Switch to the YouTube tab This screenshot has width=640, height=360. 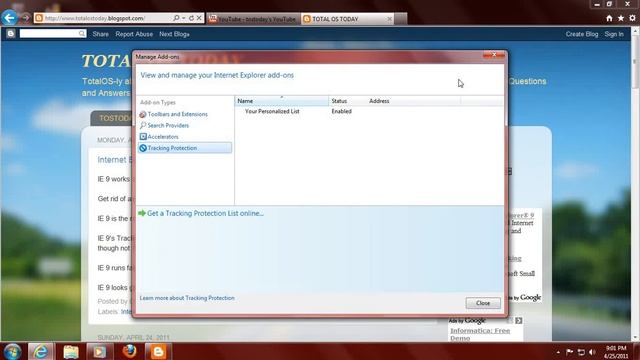click(253, 19)
